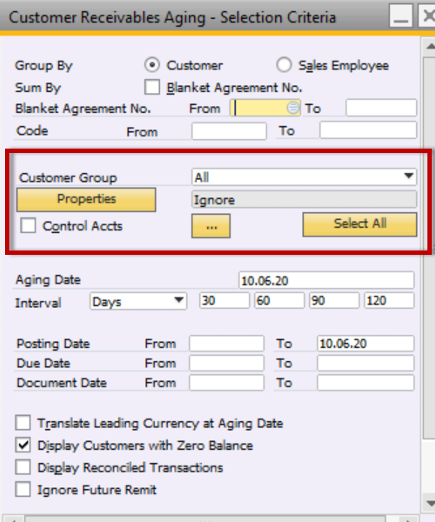Image resolution: width=435 pixels, height=522 pixels.
Task: Check Display Reconciled Transactions option
Action: 23,467
